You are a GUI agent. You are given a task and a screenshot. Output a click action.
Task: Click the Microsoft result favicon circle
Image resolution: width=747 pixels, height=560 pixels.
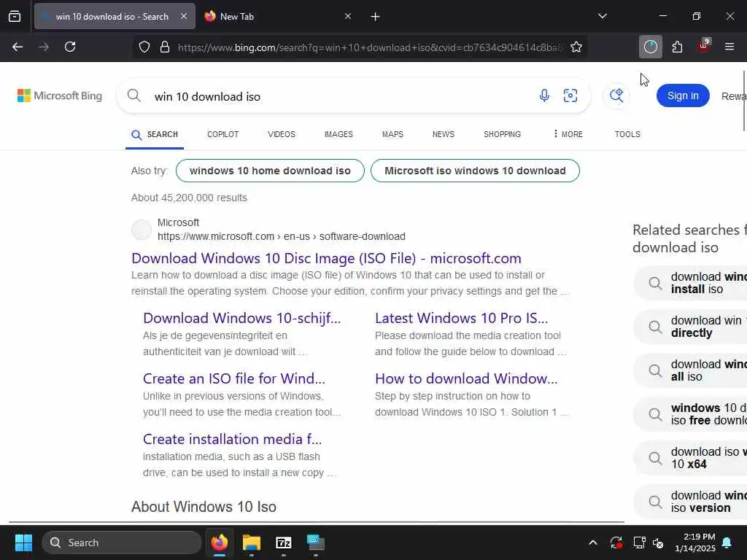point(142,230)
